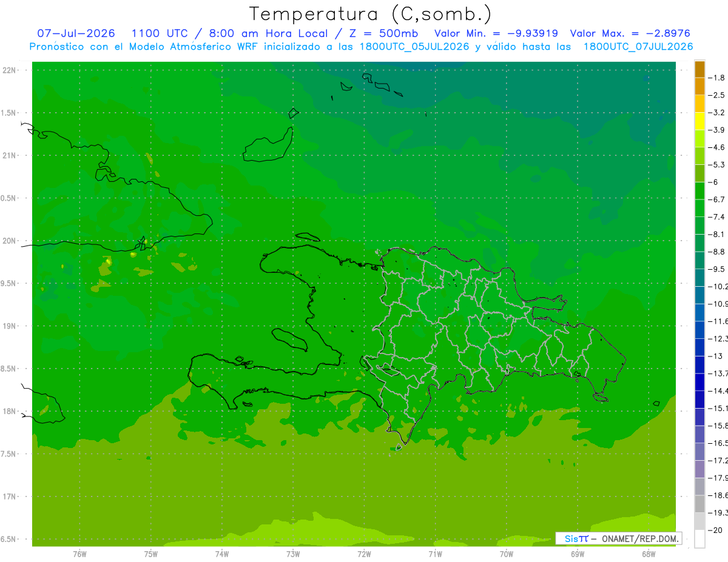Image resolution: width=728 pixels, height=562 pixels.
Task: Click the '76W' longitude axis label
Action: pyautogui.click(x=79, y=554)
